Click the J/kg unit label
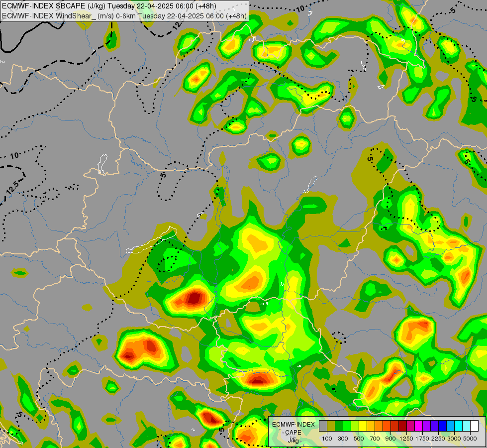Viewport: 487px width, 448px height. pyautogui.click(x=293, y=441)
